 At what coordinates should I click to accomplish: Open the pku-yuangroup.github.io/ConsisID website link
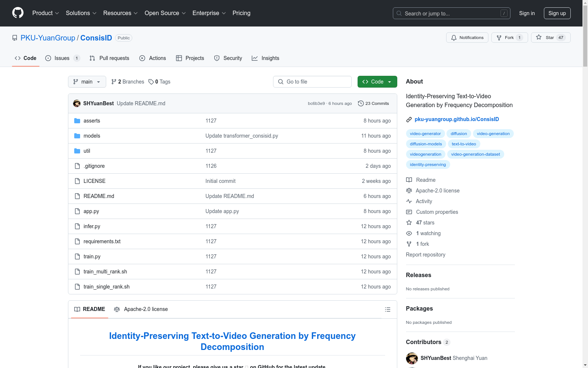coord(457,119)
